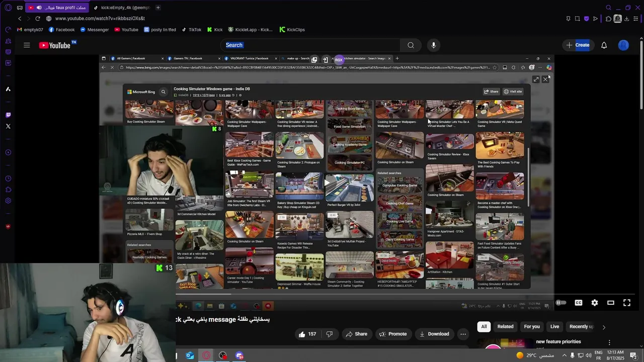Focus the browser address bar URL

pyautogui.click(x=100, y=19)
